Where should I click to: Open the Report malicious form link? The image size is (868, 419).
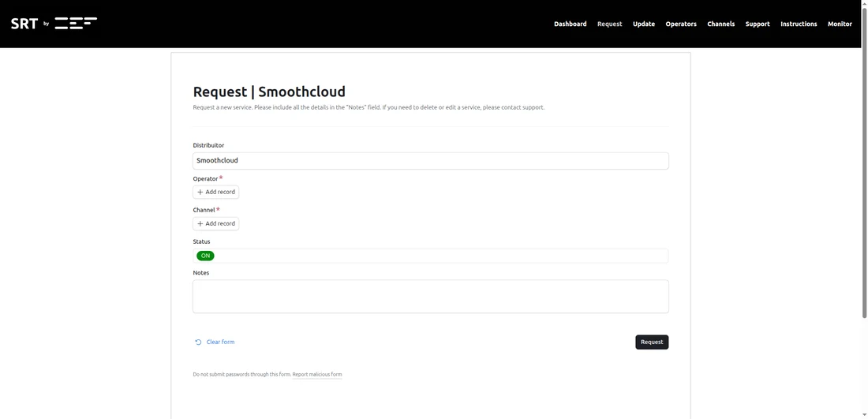click(317, 375)
